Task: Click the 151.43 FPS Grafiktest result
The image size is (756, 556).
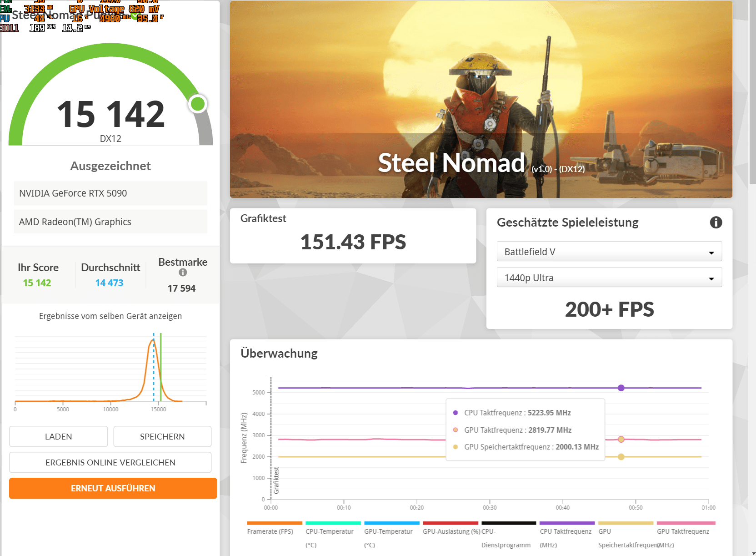Action: click(353, 242)
